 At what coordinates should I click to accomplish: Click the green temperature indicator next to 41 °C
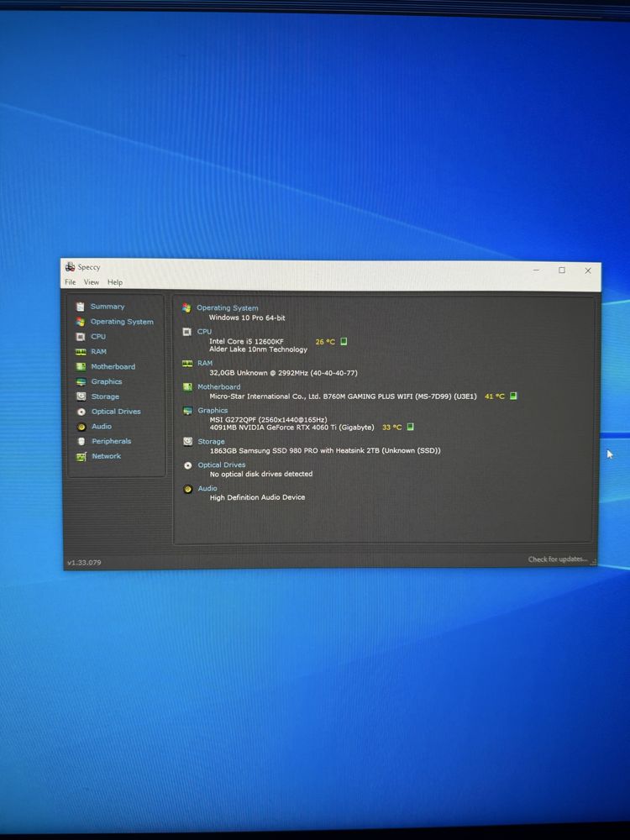coord(513,396)
